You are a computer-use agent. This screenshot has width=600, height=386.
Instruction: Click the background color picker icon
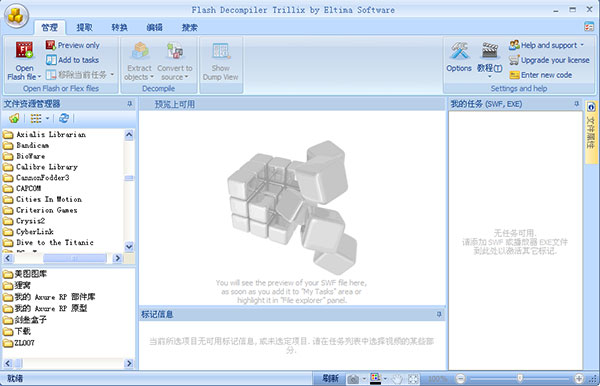click(x=375, y=379)
